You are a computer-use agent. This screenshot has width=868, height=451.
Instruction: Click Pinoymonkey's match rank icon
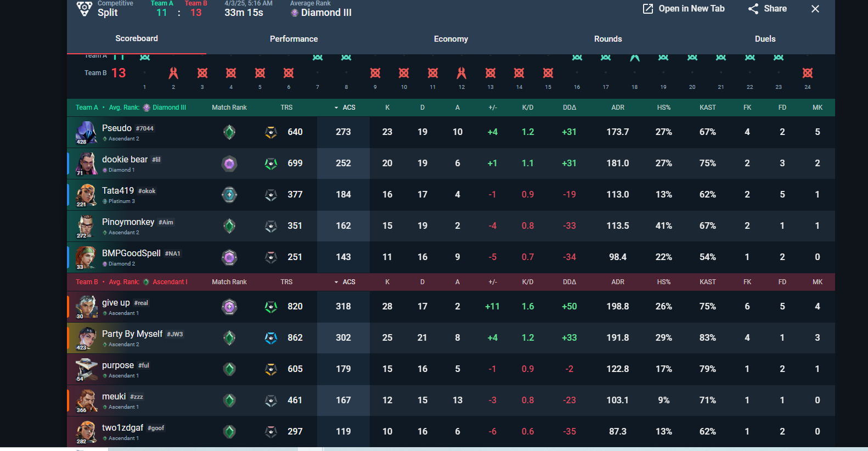tap(229, 226)
